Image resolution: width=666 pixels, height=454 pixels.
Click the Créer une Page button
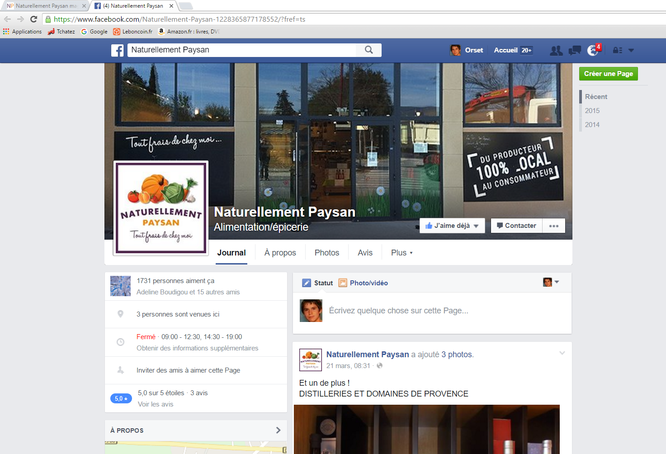(x=608, y=73)
